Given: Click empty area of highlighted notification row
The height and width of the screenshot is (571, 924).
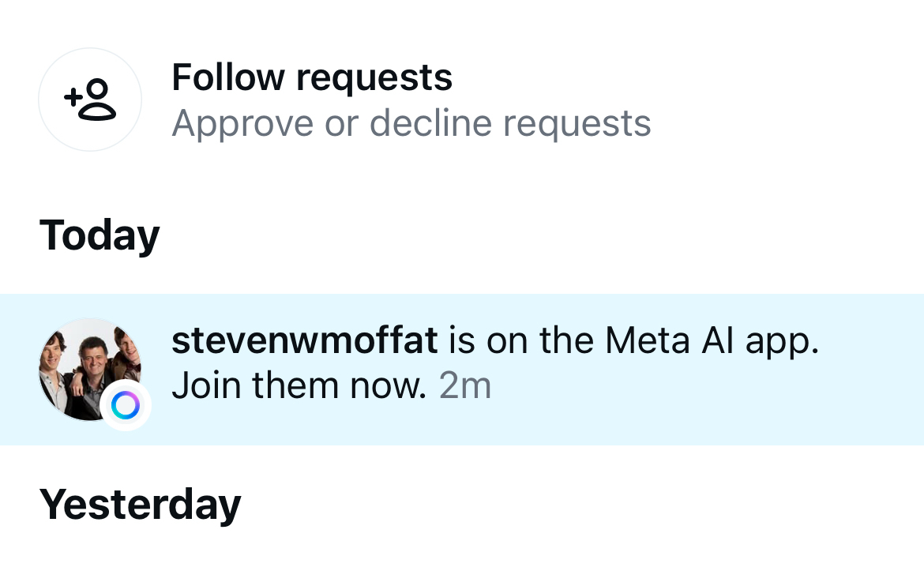Looking at the screenshot, I should coord(711,395).
